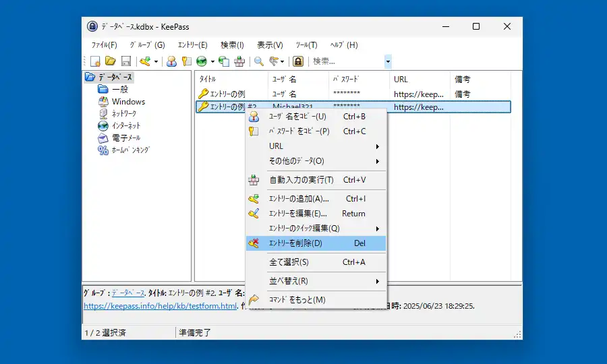Click the データベース group link in details
This screenshot has height=364, width=607.
[128, 293]
